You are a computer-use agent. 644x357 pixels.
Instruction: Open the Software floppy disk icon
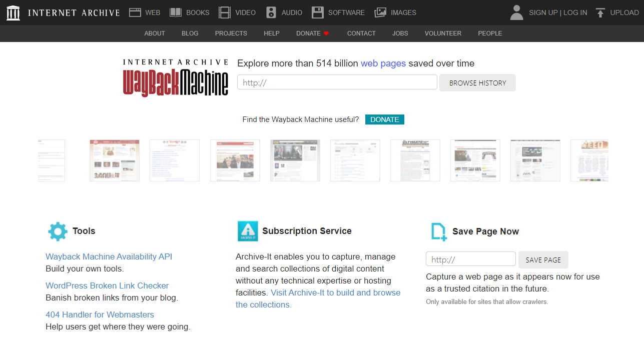pyautogui.click(x=318, y=12)
